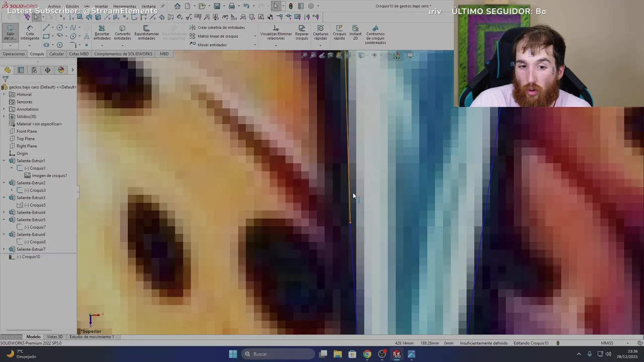The image size is (644, 362).
Task: Open Ventana menu
Action: point(148,7)
